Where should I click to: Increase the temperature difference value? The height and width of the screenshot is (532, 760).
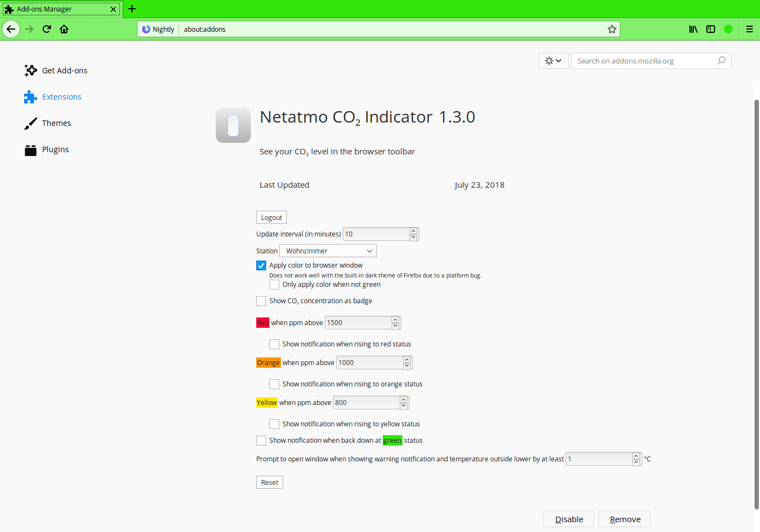click(x=636, y=456)
